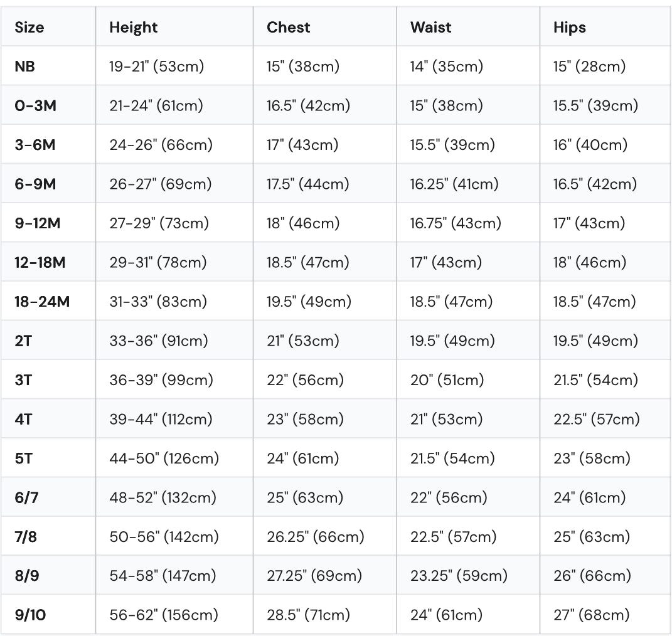Select the Chest column header
Screen dimensions: 672x636
[288, 28]
